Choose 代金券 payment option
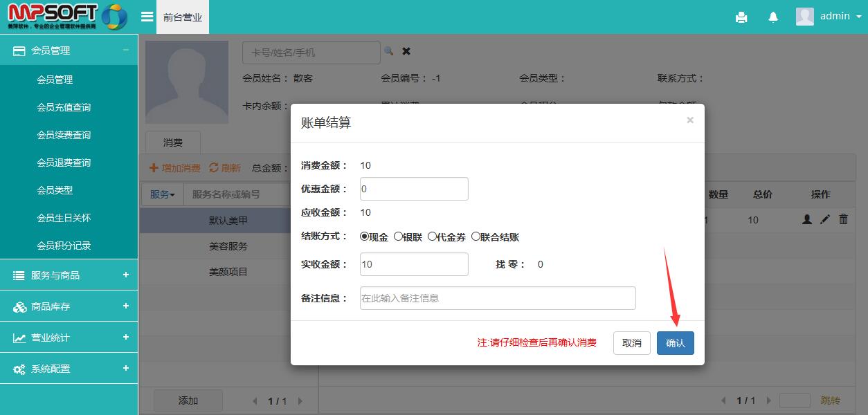Image resolution: width=868 pixels, height=415 pixels. (x=432, y=237)
